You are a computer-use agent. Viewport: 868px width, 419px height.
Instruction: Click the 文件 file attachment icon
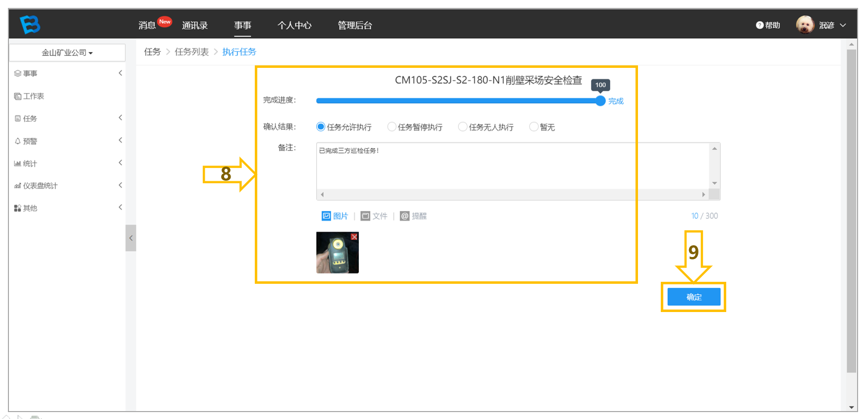coord(365,216)
